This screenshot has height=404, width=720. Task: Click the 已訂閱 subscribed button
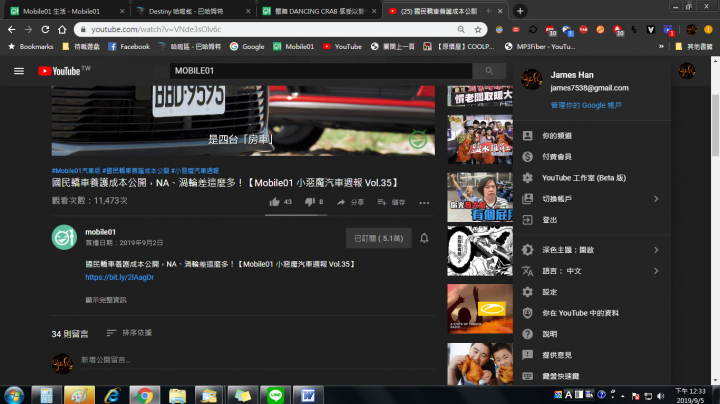click(x=378, y=238)
